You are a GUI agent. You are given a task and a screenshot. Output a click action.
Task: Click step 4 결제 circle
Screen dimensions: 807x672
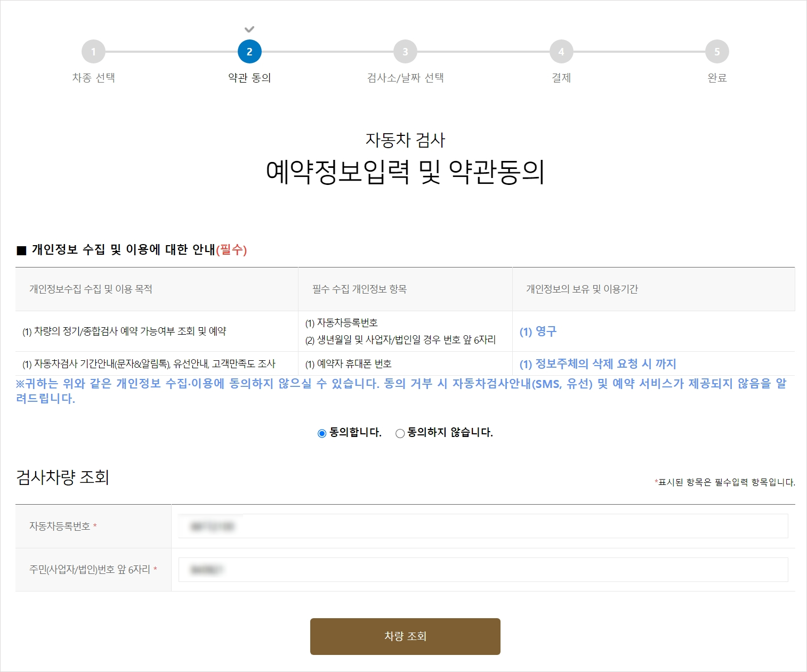click(561, 52)
